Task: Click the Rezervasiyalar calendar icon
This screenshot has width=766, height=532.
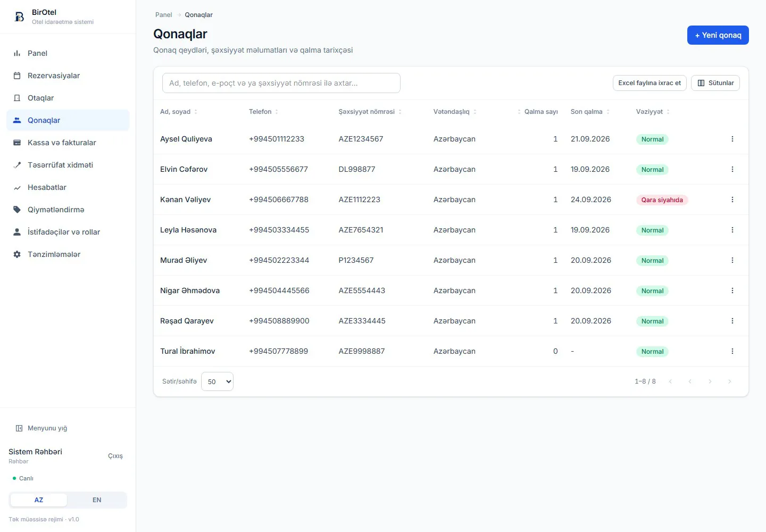Action: (17, 76)
